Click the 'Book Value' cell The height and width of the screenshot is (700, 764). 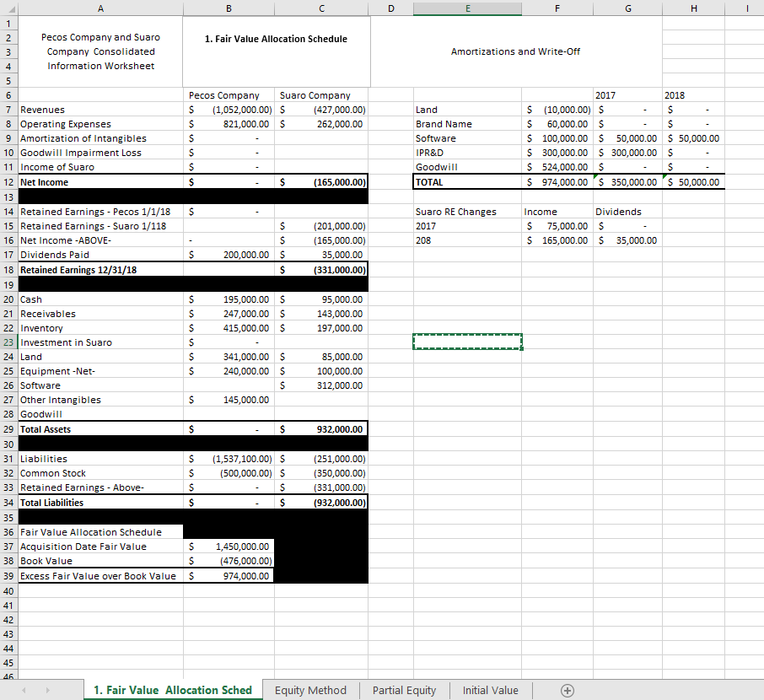[100, 561]
